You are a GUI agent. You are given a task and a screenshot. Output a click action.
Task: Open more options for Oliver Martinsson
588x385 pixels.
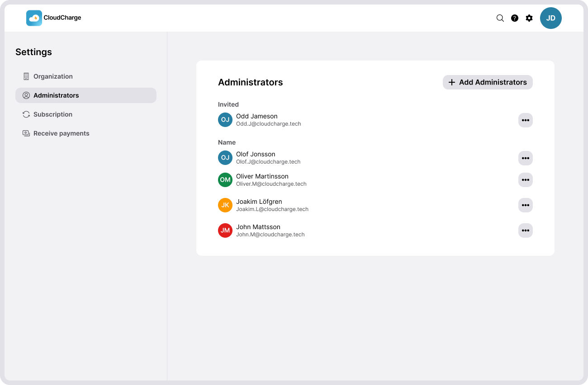(526, 180)
